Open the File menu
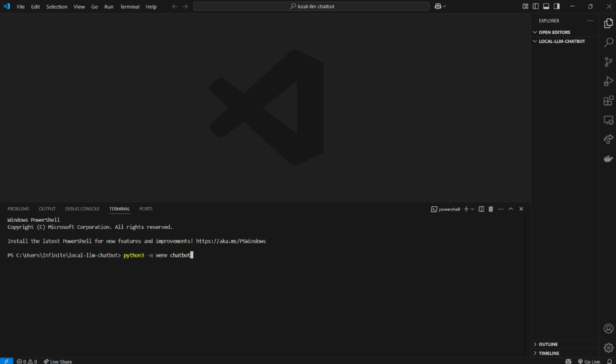 click(x=20, y=7)
